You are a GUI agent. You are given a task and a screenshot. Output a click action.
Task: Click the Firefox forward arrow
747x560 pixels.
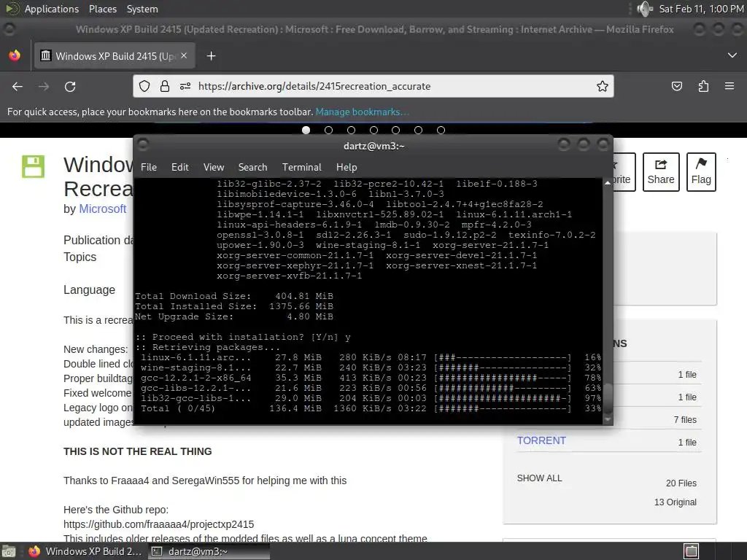(x=44, y=87)
